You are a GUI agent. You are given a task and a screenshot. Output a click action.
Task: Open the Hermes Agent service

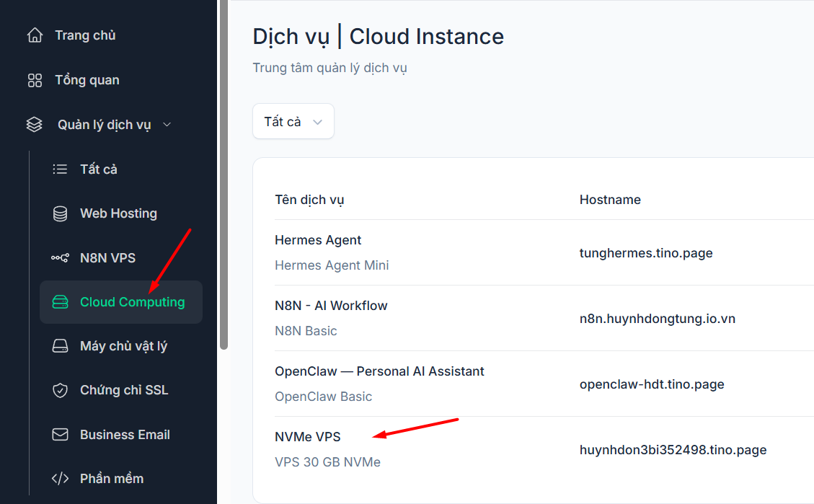pyautogui.click(x=318, y=240)
